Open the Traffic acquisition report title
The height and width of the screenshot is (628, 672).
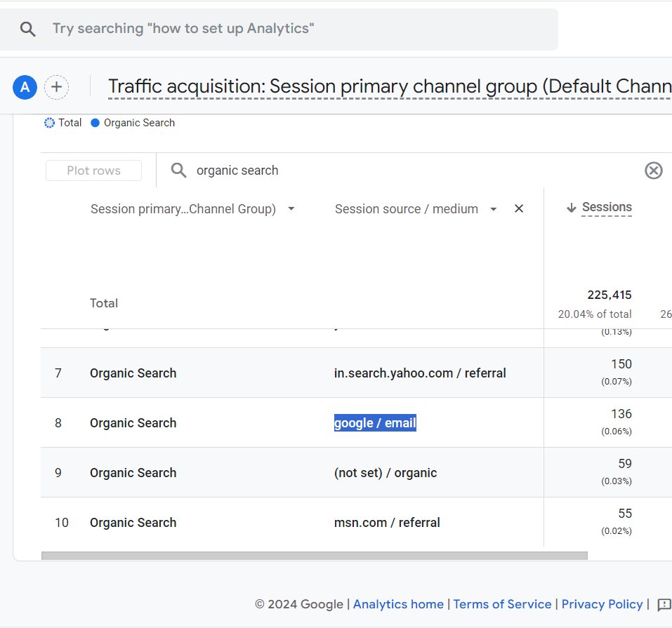(390, 86)
